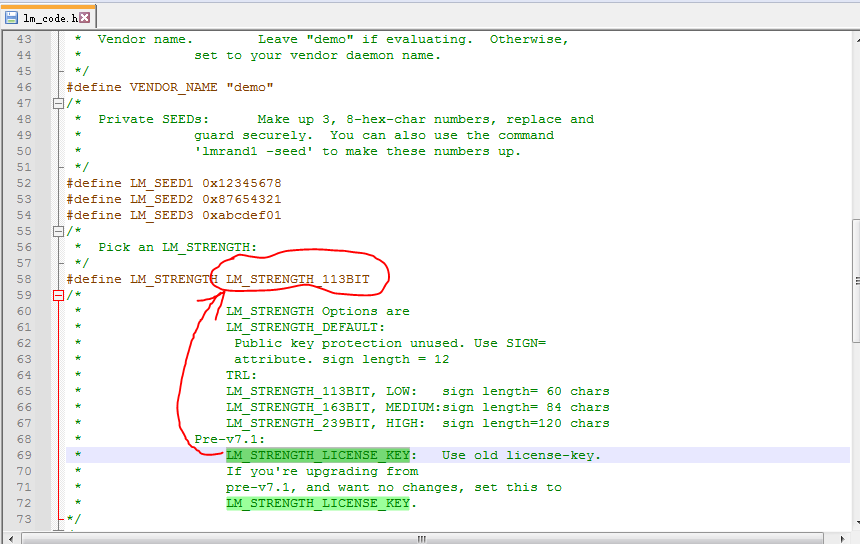Click highlighted LM_STRENGTH_LICENSE_KEY on line 72

[318, 503]
